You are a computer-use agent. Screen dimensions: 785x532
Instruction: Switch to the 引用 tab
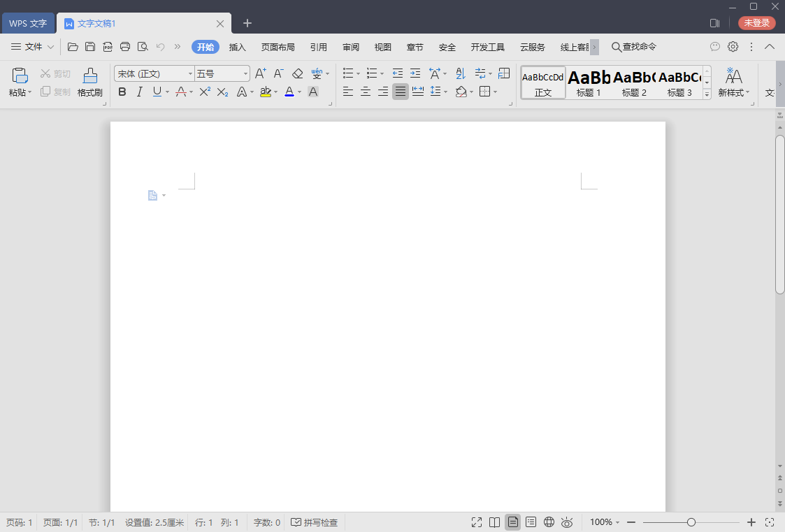point(319,47)
